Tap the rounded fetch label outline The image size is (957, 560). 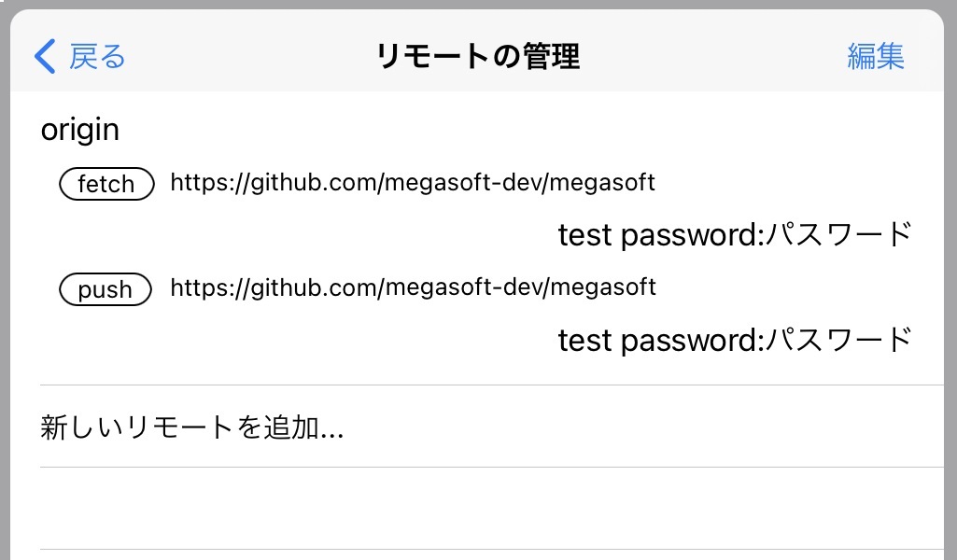point(106,184)
